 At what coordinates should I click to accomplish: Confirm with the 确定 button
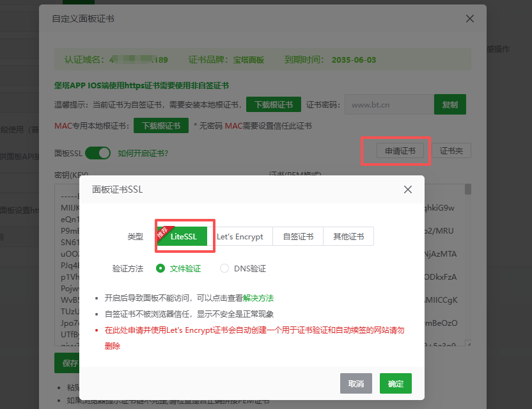click(x=395, y=383)
